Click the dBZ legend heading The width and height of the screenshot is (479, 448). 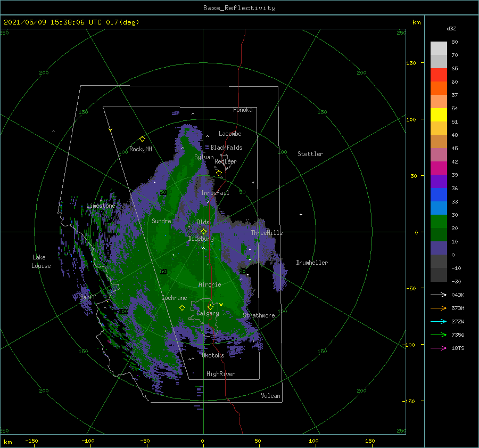tap(451, 28)
